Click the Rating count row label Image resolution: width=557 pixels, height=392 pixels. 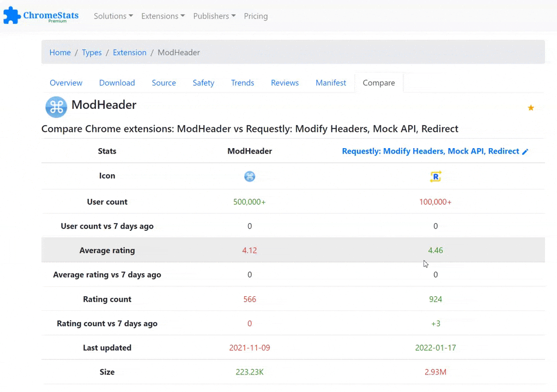pos(107,299)
